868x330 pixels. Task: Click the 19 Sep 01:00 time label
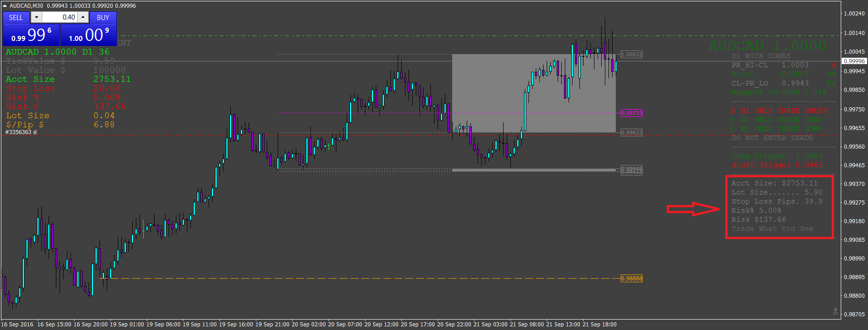coord(127,325)
